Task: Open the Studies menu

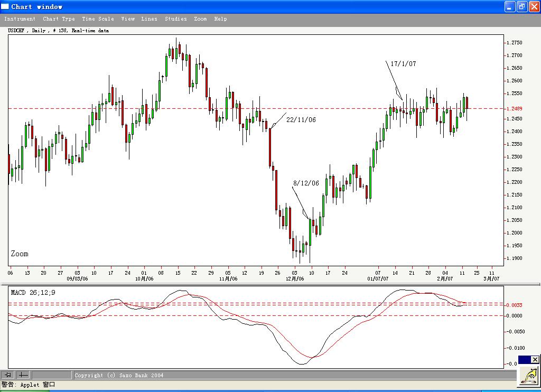Action: tap(175, 19)
